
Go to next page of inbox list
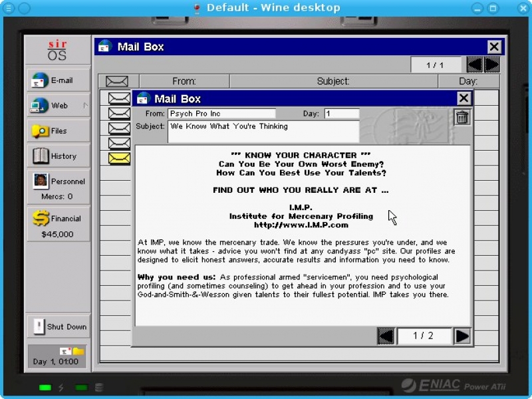pyautogui.click(x=492, y=65)
